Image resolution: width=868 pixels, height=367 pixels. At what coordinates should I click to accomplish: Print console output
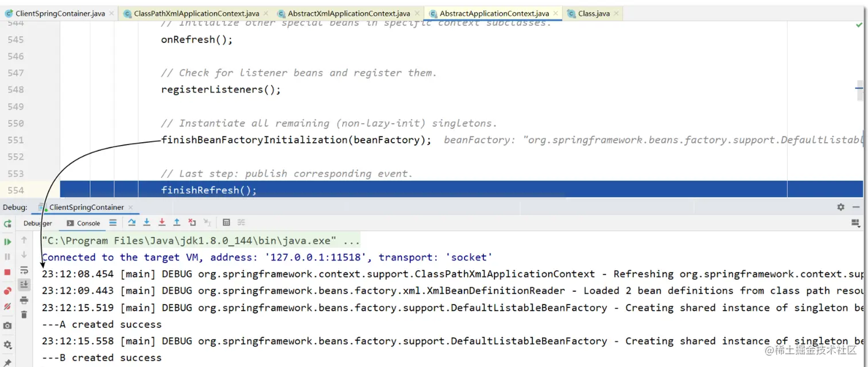24,300
